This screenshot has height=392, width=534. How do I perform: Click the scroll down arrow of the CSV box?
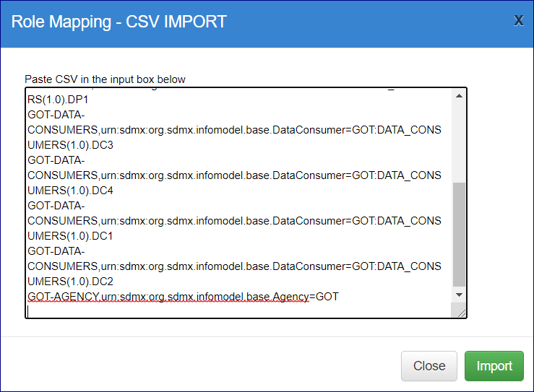tap(459, 295)
